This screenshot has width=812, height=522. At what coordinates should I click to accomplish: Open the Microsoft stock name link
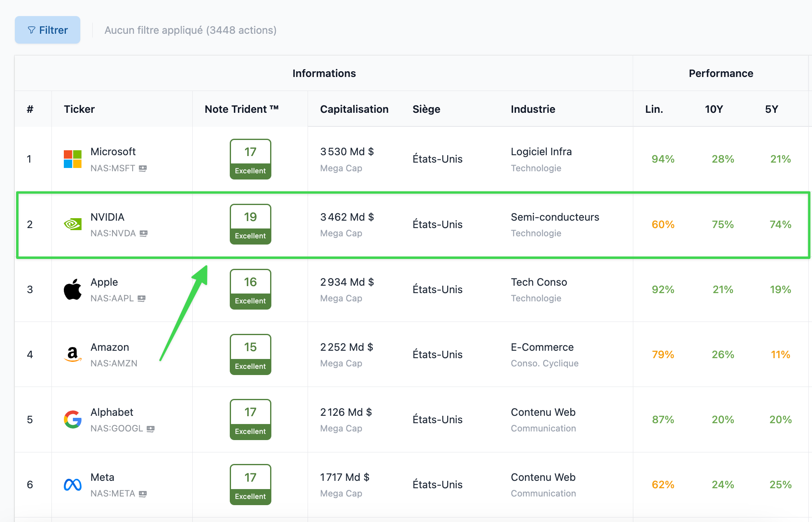(113, 151)
